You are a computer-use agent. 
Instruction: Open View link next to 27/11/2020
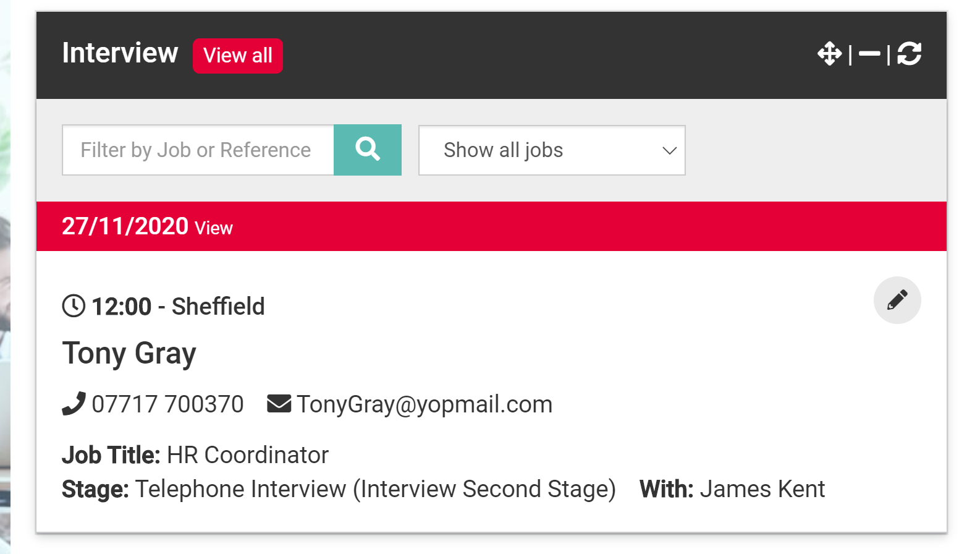tap(214, 228)
